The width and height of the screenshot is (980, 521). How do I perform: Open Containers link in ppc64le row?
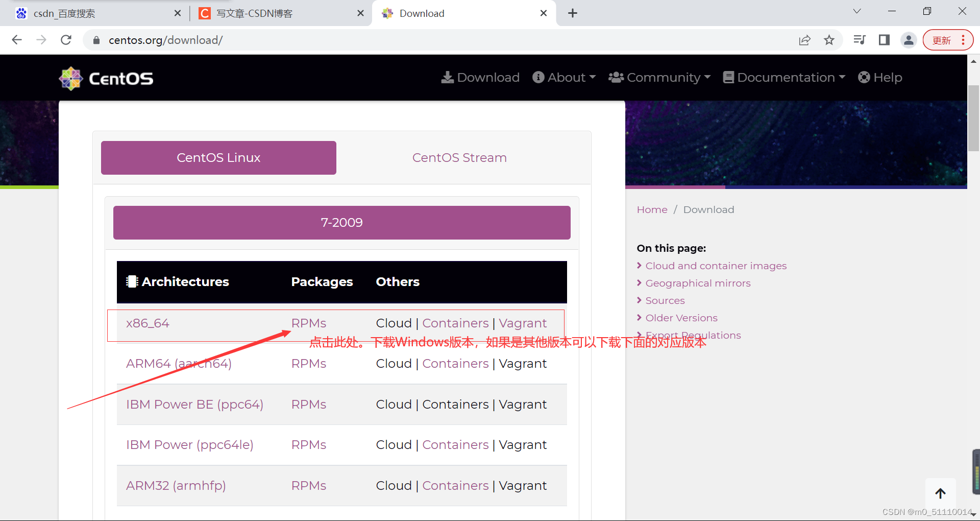pos(456,445)
